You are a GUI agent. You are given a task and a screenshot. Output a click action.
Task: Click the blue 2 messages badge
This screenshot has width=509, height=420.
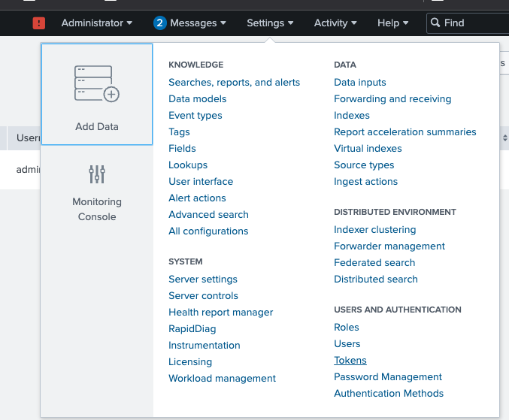point(159,23)
